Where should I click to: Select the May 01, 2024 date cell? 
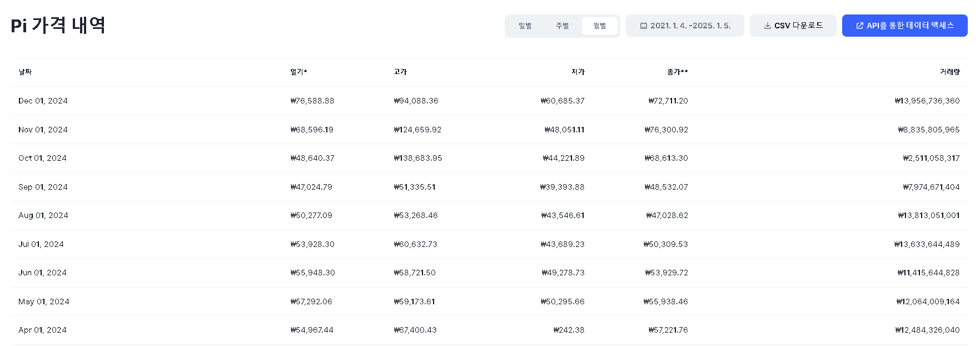point(44,301)
